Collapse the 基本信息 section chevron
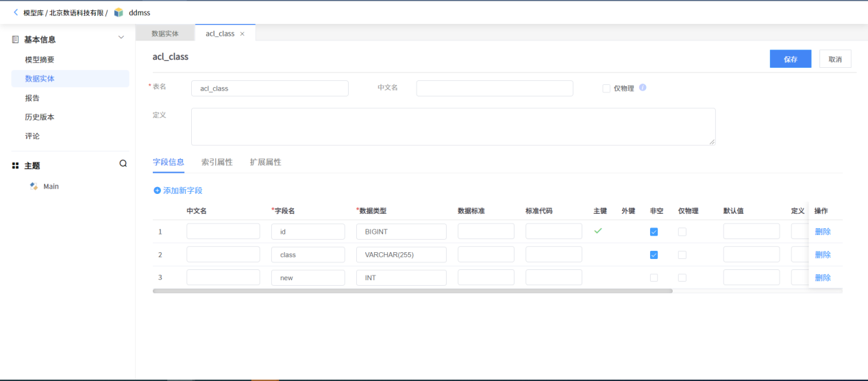This screenshot has height=381, width=868. pos(121,37)
